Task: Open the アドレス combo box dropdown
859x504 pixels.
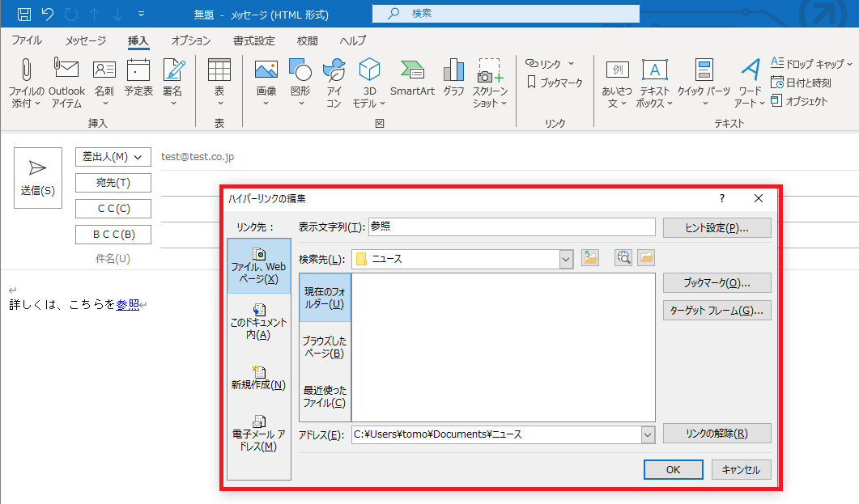Action: (x=647, y=434)
